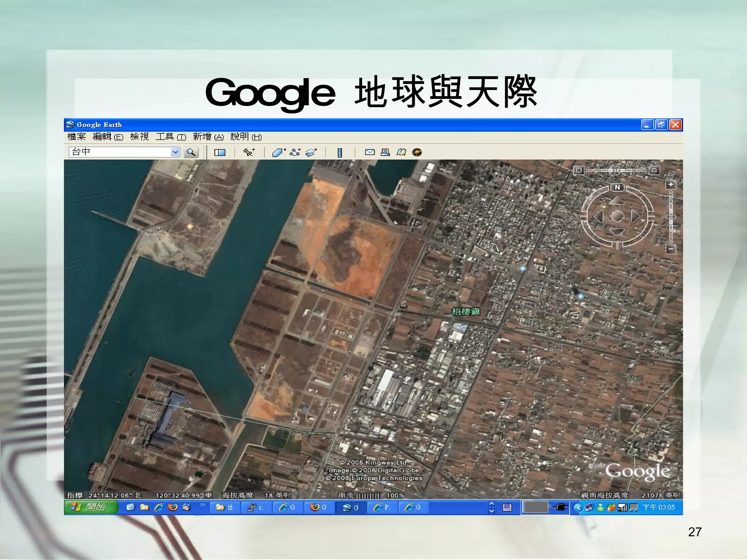
Task: Switch to Sky mode planet icon
Action: tap(417, 152)
